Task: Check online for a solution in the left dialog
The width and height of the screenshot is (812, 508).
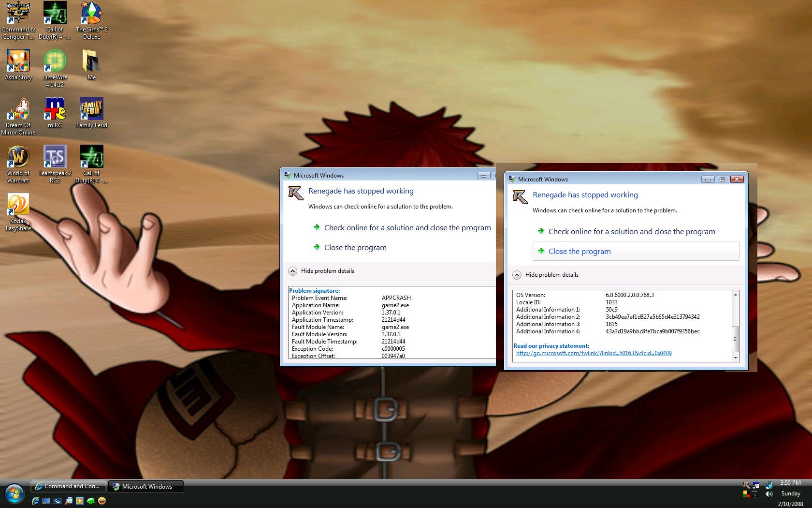Action: coord(407,228)
